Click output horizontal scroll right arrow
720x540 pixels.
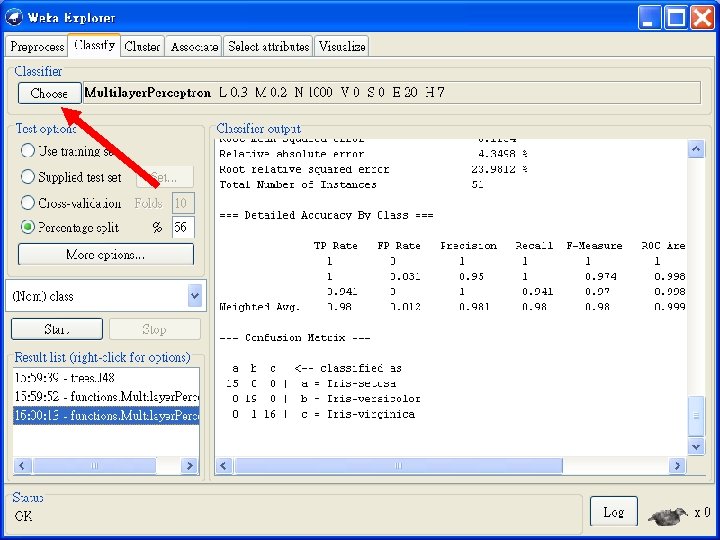(677, 466)
